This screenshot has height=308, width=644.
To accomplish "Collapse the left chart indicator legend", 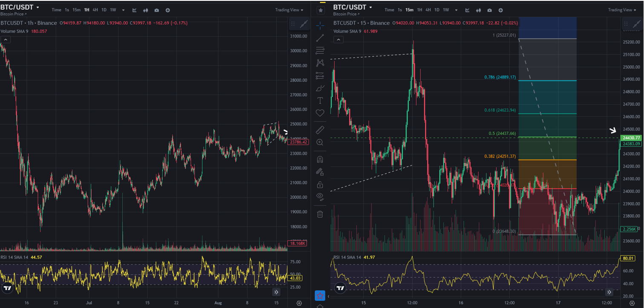I will tap(5, 40).
